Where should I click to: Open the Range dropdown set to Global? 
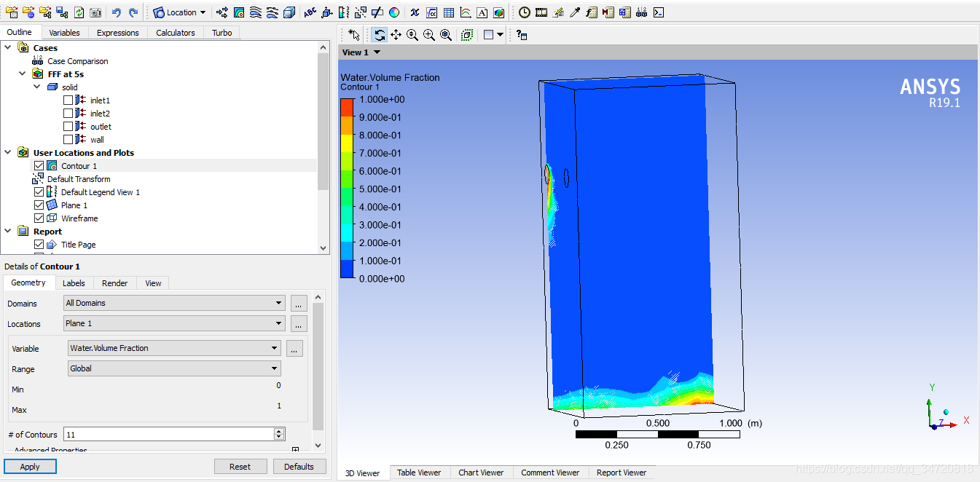(x=174, y=368)
